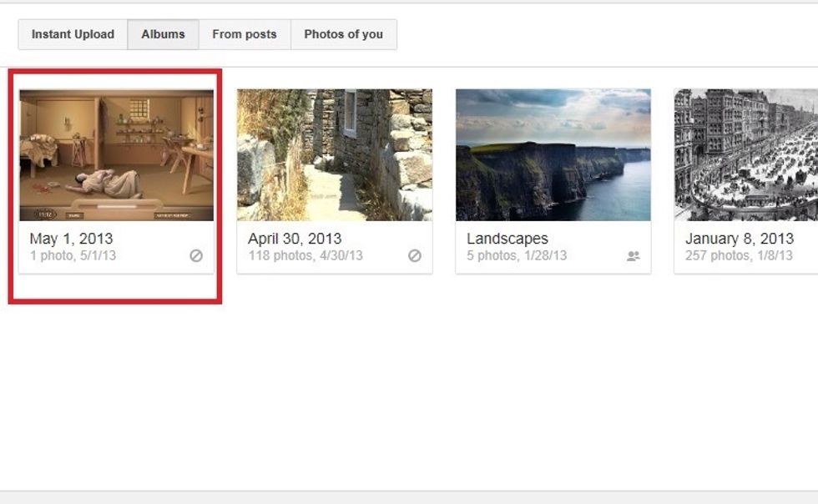
Task: Click the private visibility icon on April 30, 2013 album
Action: 415,256
